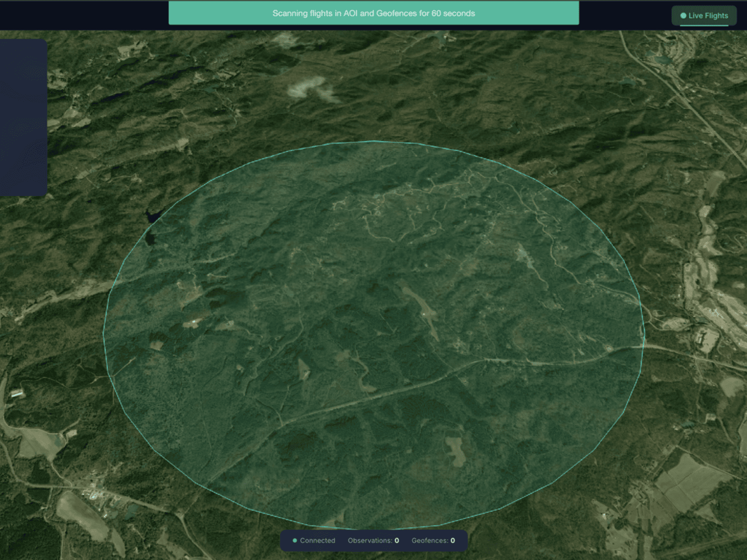Click the pale quarry area on map's right
Viewport: 747px width, 560px height.
714,299
